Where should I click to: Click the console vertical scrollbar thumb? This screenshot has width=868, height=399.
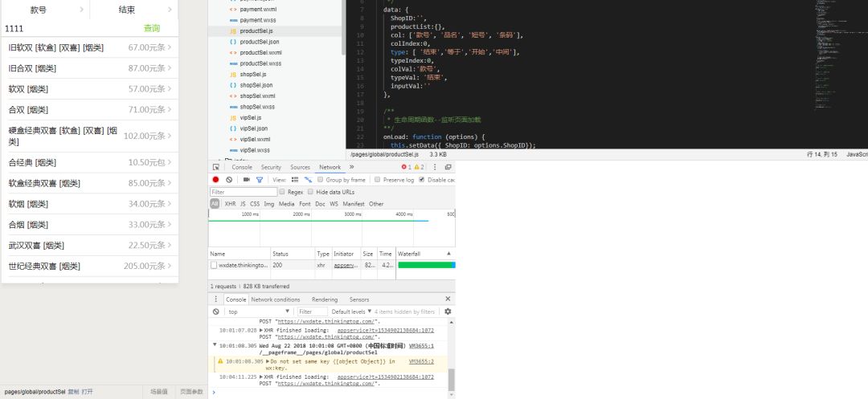click(x=451, y=380)
